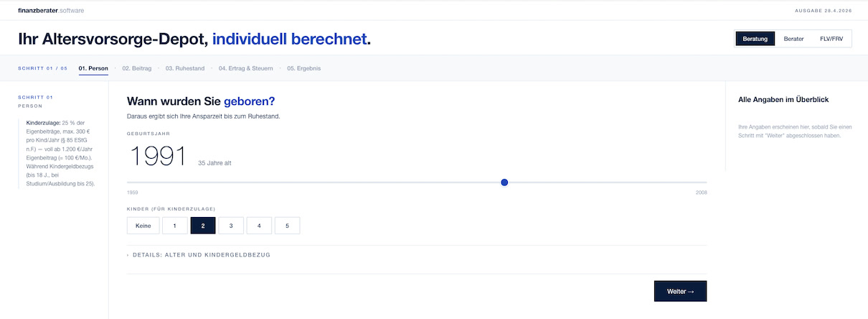Open step 01. Person tab
The width and height of the screenshot is (868, 319).
[93, 68]
